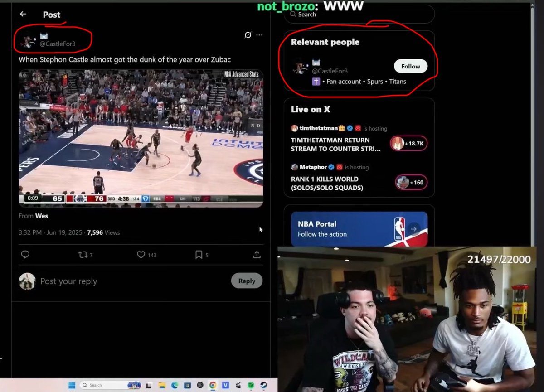
Task: Open the Grok icon on the post
Action: tap(248, 35)
